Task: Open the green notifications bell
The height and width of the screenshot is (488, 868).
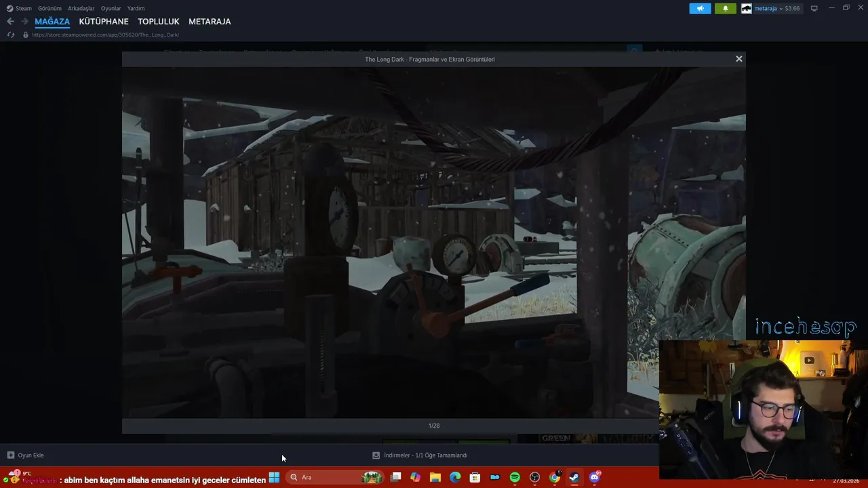Action: coord(726,8)
